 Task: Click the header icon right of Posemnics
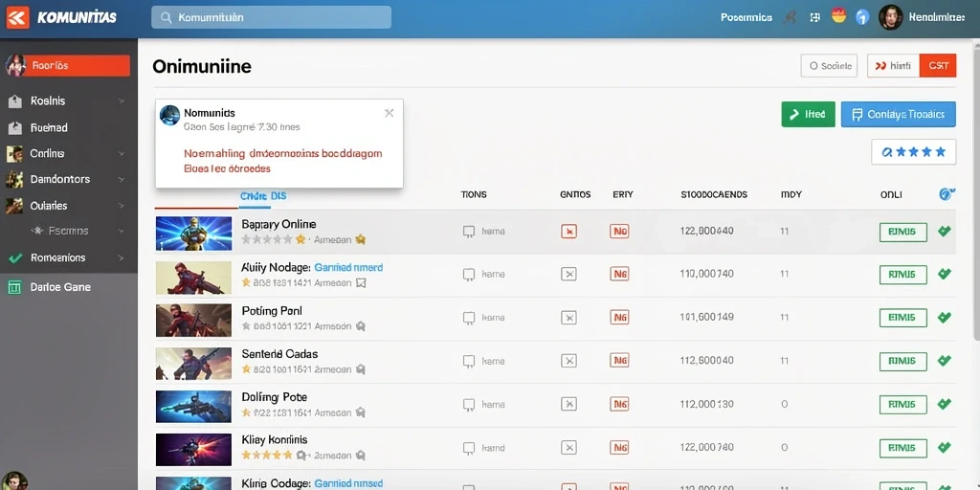pyautogui.click(x=790, y=18)
